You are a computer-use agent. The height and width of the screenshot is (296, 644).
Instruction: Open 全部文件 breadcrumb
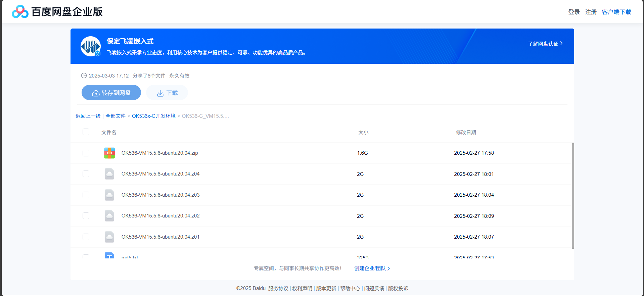(x=116, y=116)
